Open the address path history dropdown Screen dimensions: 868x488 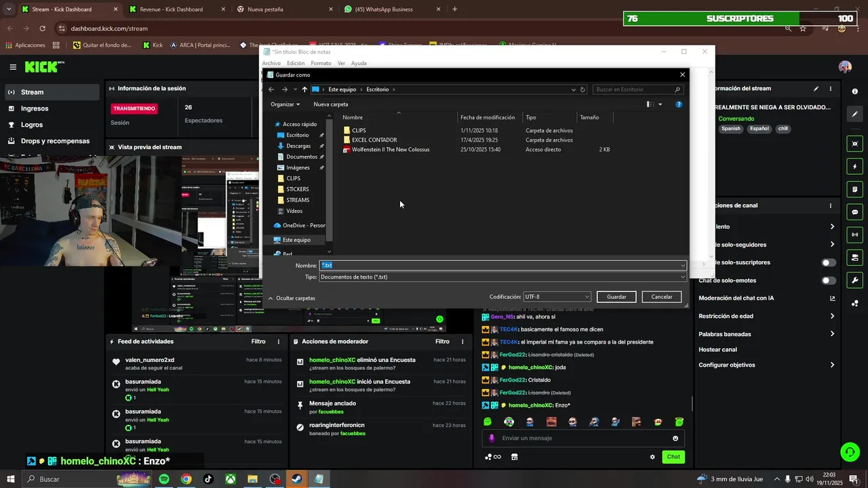(574, 89)
